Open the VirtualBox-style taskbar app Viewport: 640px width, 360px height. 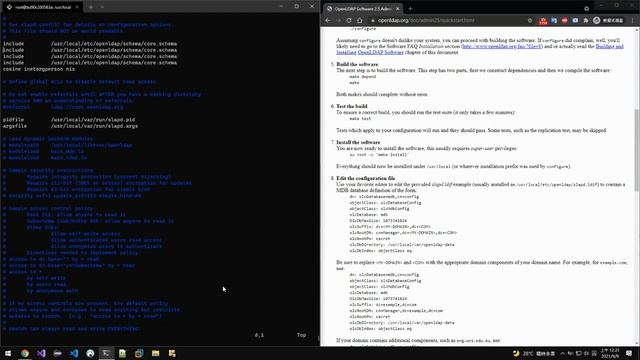[139, 353]
